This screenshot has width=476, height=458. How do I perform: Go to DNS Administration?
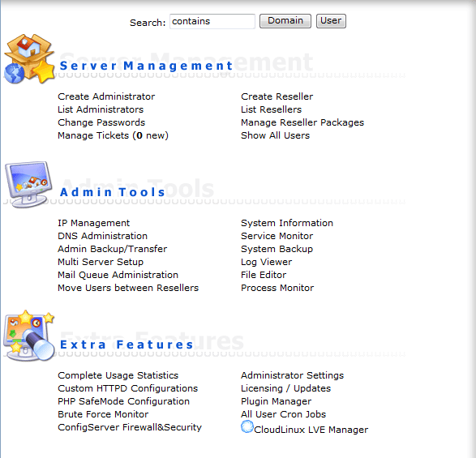coord(103,236)
